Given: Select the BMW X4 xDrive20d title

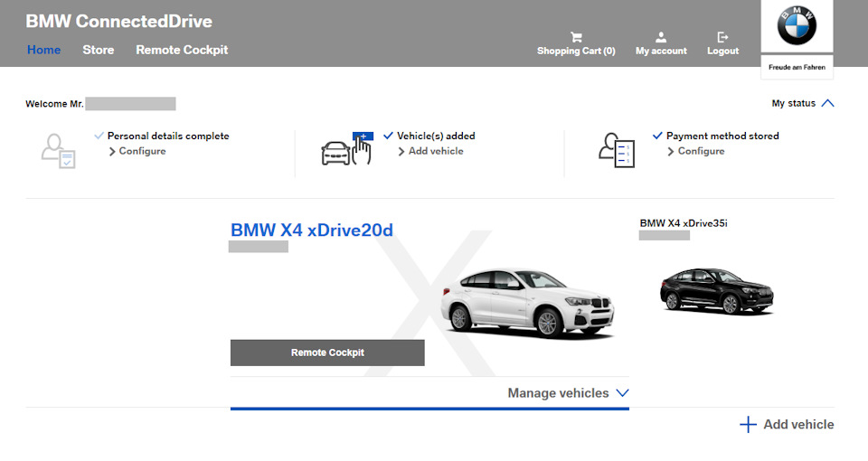Looking at the screenshot, I should pyautogui.click(x=312, y=230).
